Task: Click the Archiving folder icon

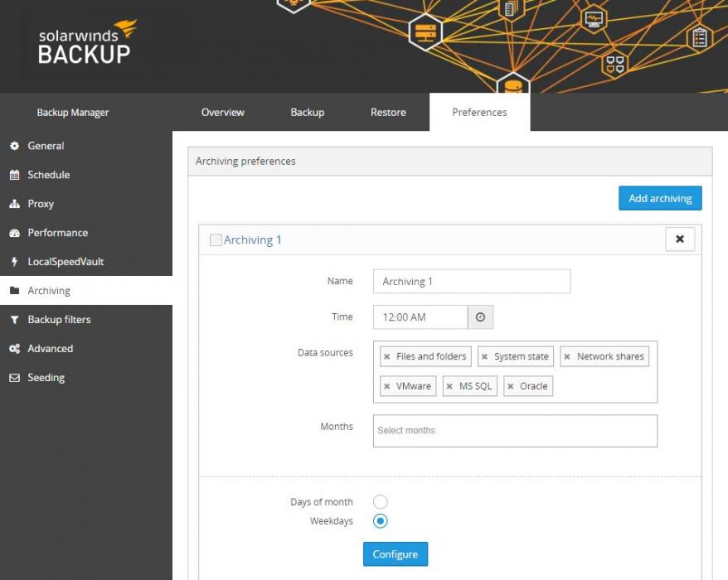Action: click(x=14, y=291)
